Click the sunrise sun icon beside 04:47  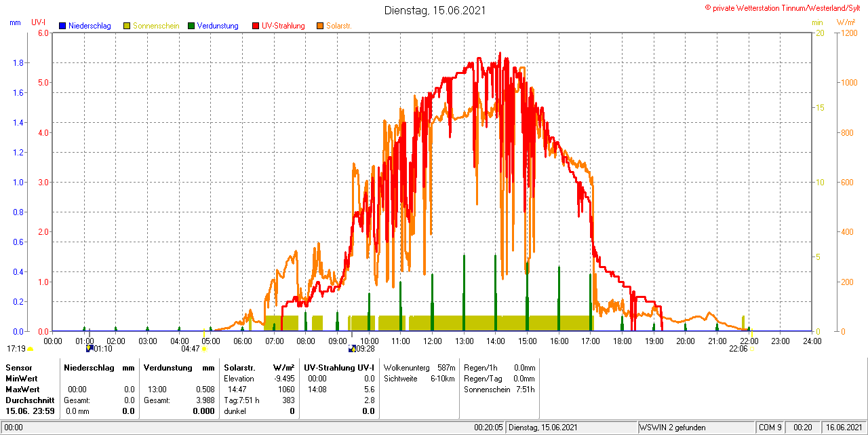(204, 349)
